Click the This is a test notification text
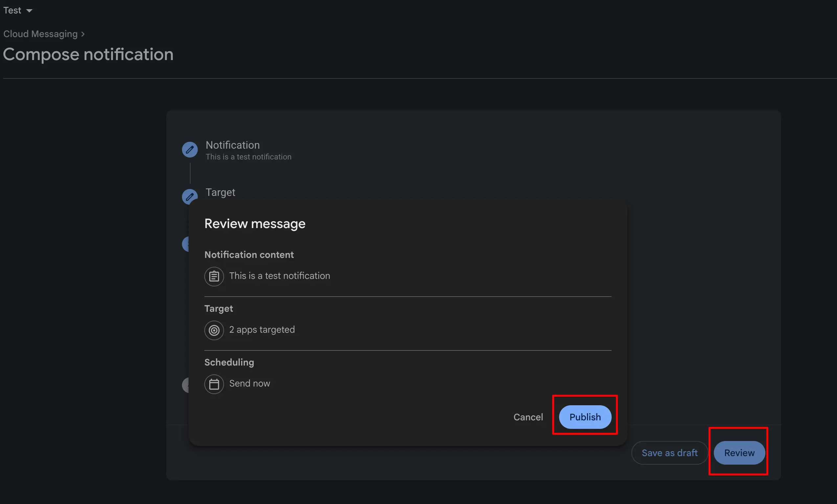The image size is (837, 504). (x=280, y=276)
